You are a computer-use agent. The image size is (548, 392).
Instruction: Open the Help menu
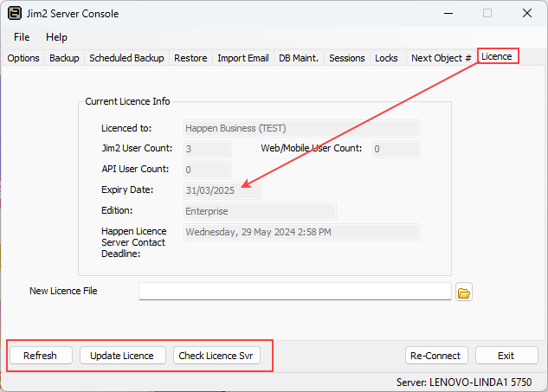(x=56, y=37)
